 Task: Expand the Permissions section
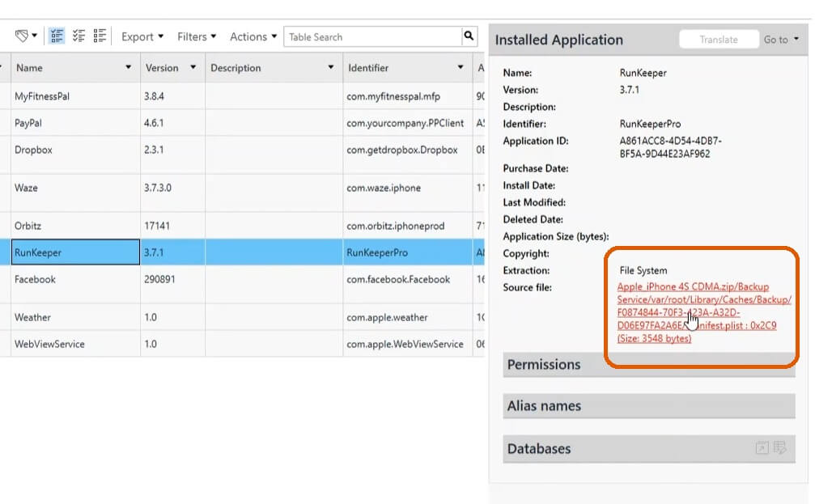(648, 365)
